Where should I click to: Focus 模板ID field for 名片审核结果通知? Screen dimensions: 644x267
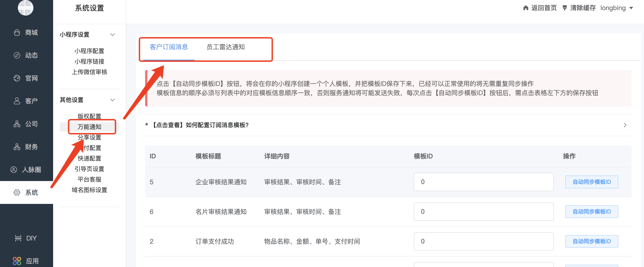(x=484, y=211)
